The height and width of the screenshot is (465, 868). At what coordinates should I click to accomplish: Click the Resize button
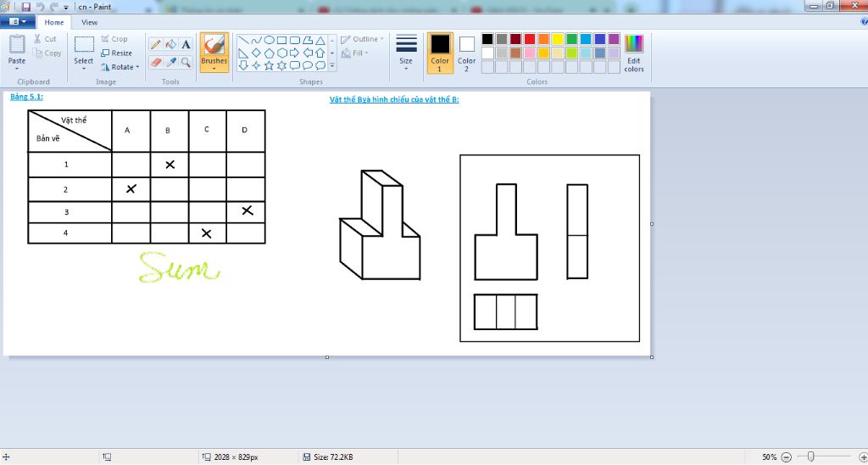[x=117, y=53]
